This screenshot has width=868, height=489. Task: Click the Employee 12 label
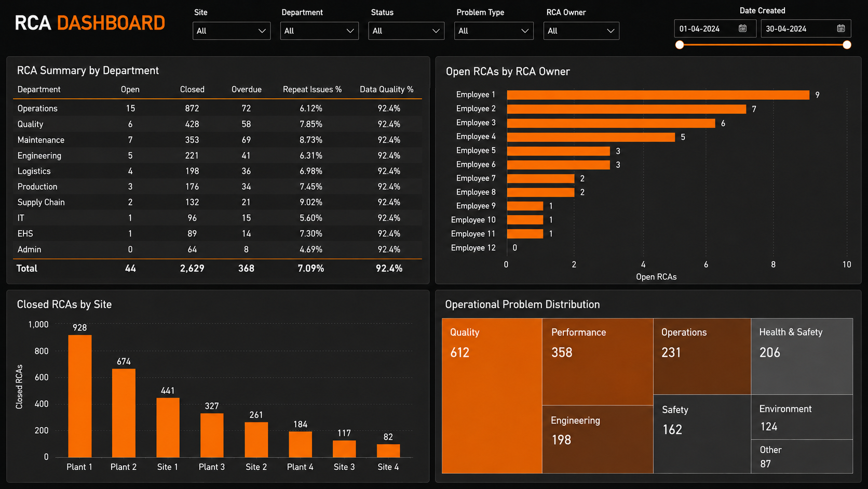[473, 248]
